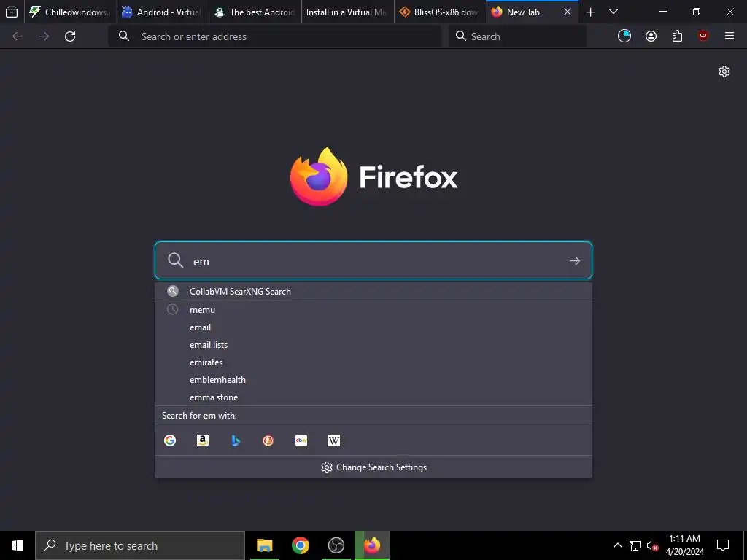The width and height of the screenshot is (747, 560).
Task: Choose the emblemhealth suggestion
Action: tap(373, 380)
